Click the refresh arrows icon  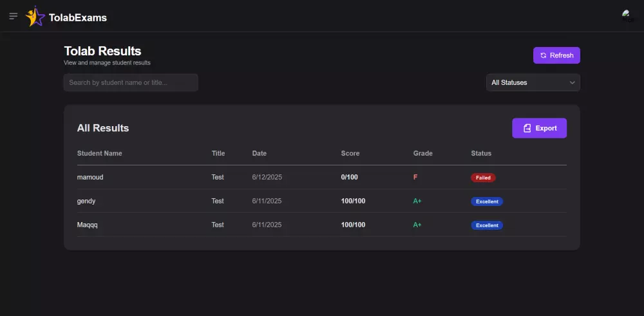tap(544, 55)
